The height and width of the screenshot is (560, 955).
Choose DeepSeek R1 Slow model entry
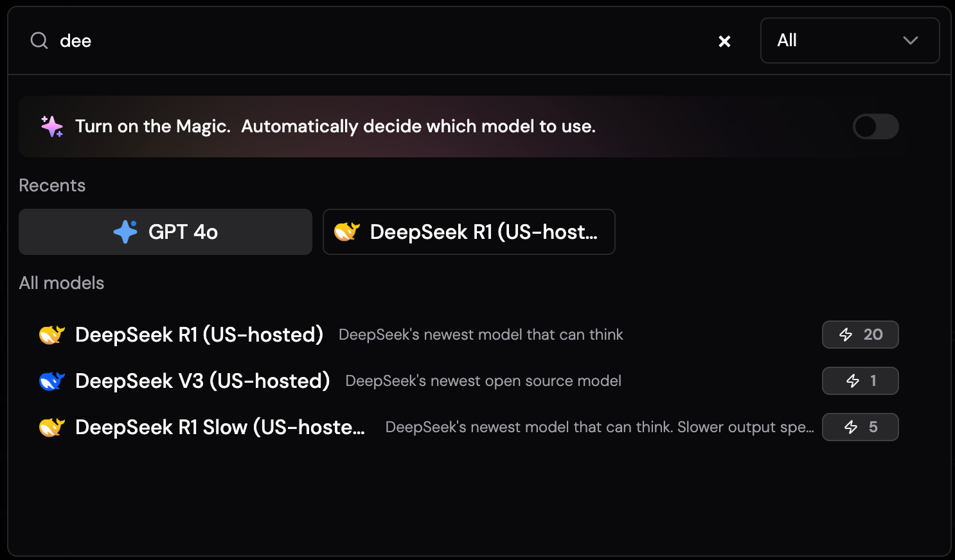[x=468, y=427]
